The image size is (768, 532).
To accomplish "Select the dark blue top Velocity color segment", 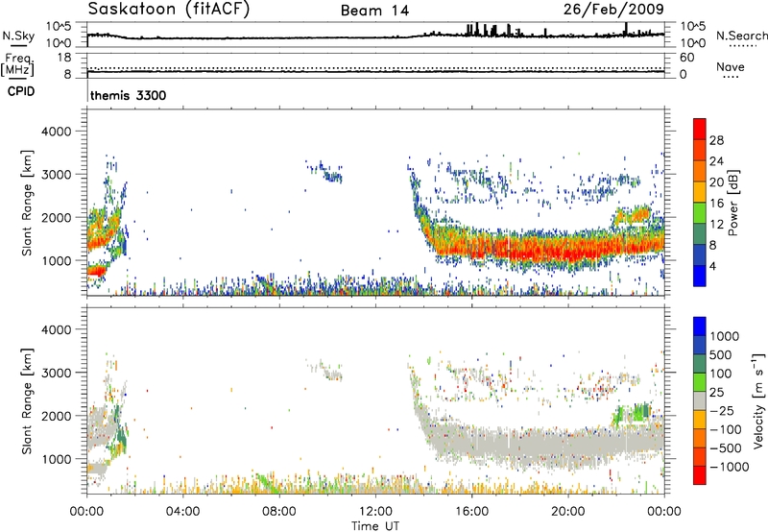I will [x=700, y=326].
